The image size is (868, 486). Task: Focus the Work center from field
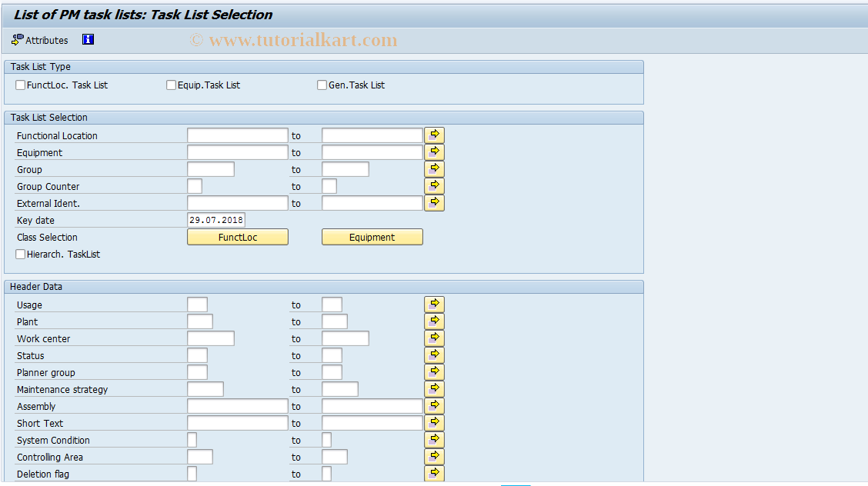coord(210,338)
